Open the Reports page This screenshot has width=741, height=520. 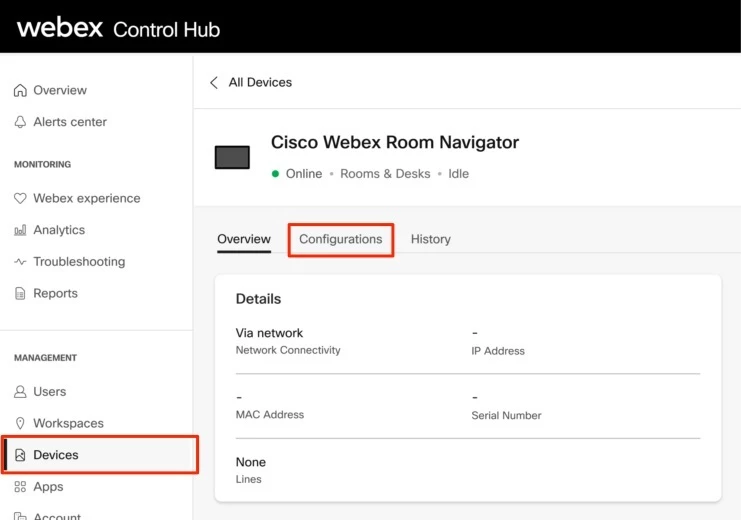[55, 294]
